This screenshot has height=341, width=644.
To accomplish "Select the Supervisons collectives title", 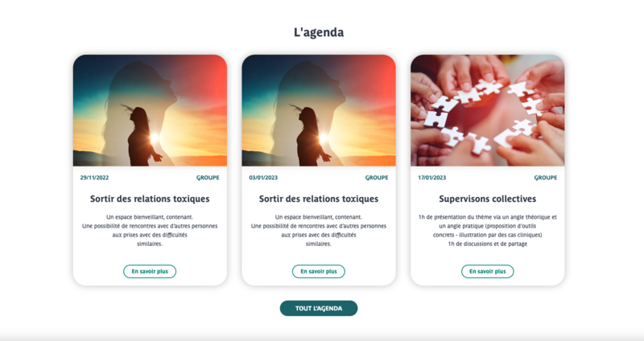I will 488,199.
